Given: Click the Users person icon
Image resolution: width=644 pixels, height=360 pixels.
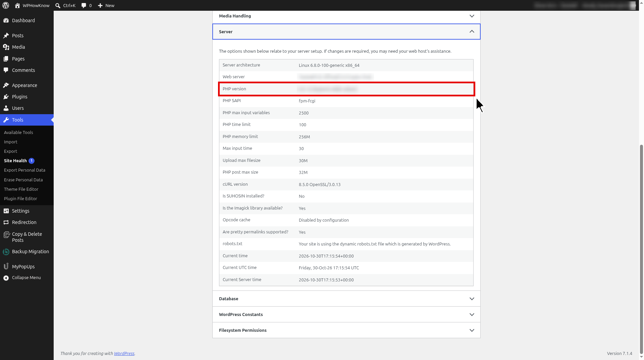Looking at the screenshot, I should tap(6, 108).
